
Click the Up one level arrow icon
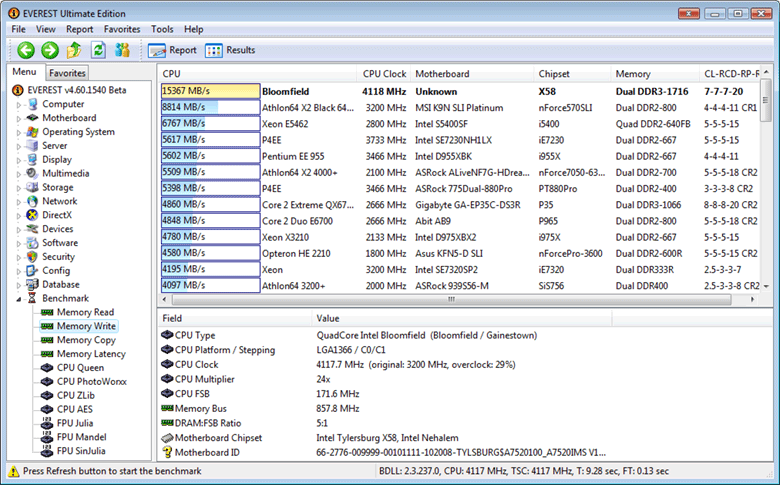[74, 50]
